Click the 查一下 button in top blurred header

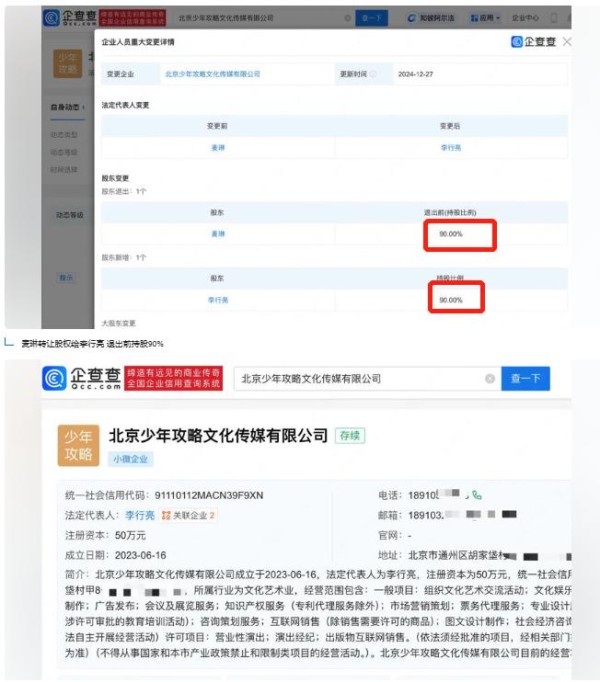[x=372, y=18]
